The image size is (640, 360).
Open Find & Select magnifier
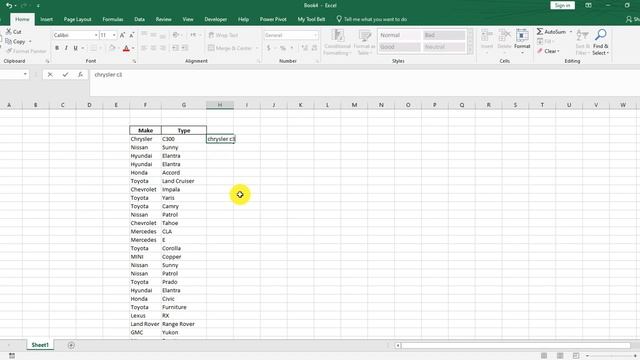(600, 35)
